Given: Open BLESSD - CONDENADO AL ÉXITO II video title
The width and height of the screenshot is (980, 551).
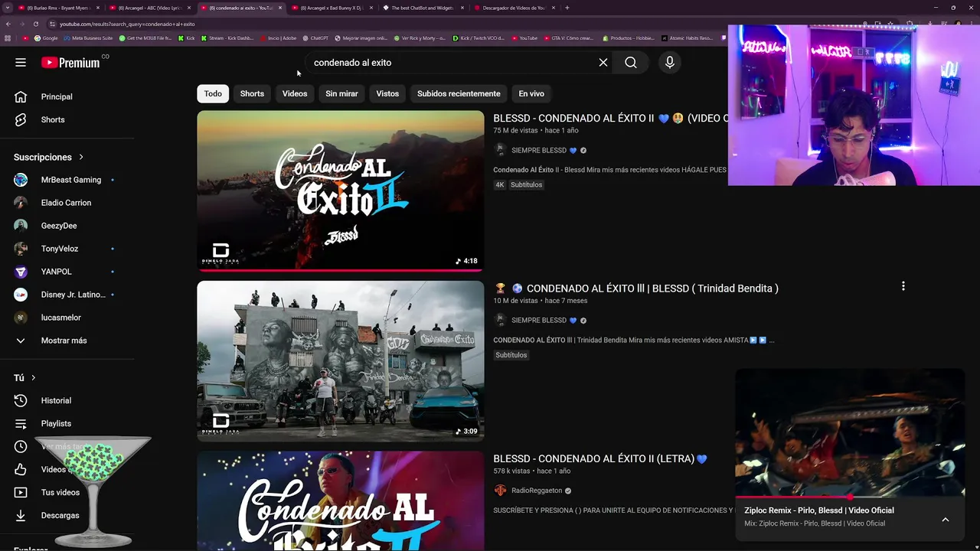Looking at the screenshot, I should (610, 119).
